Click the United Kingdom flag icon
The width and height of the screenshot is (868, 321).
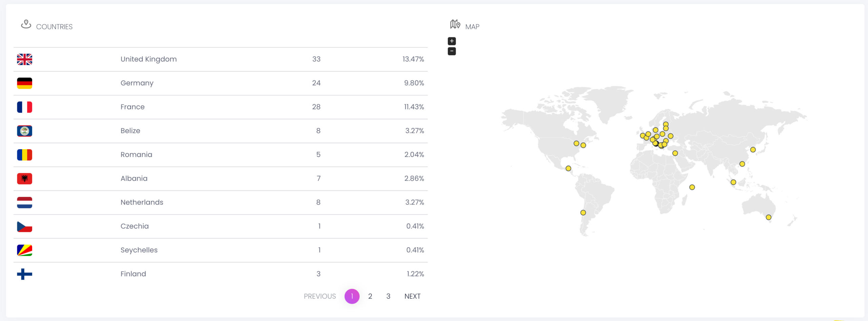(24, 59)
